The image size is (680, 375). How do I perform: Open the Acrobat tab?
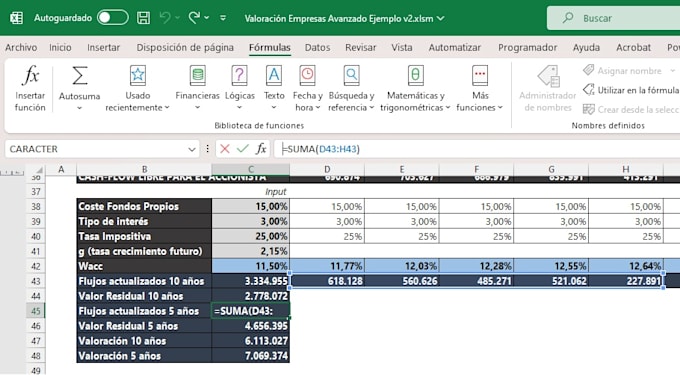(x=634, y=47)
